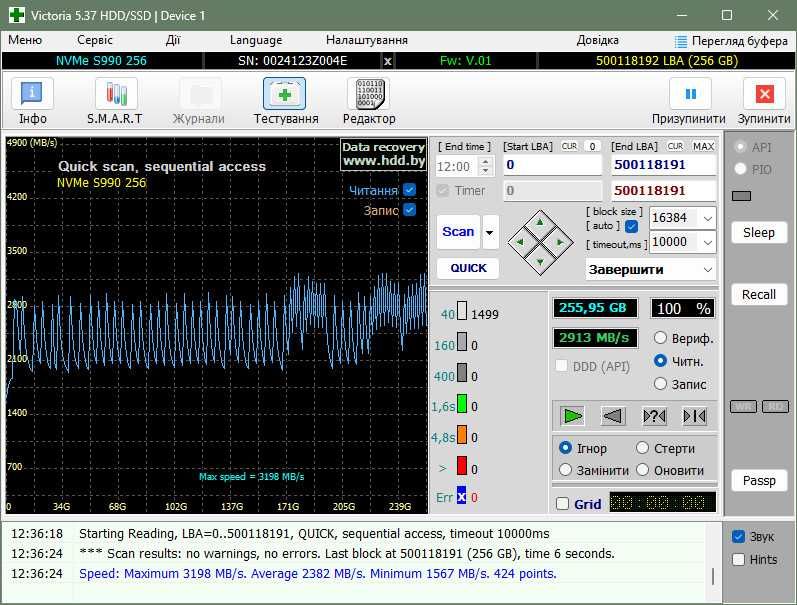Open the Меню menu

25,40
